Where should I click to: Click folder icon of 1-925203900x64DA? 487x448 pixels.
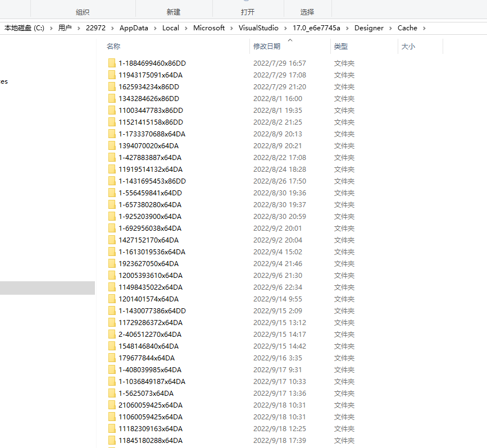point(112,216)
